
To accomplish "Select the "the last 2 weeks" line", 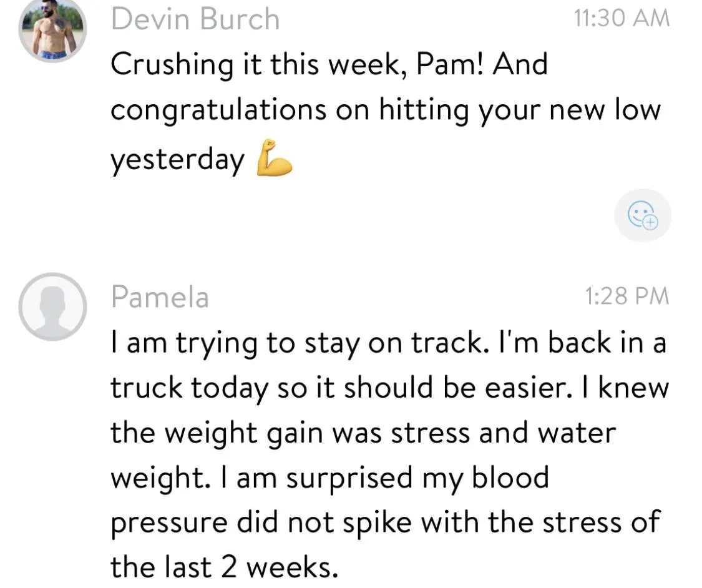I will [x=224, y=567].
